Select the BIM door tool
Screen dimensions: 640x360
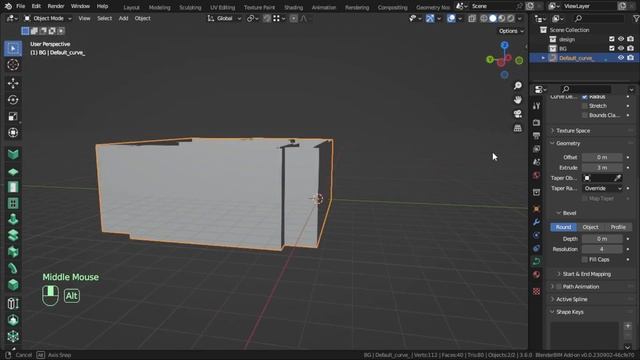[x=13, y=187]
